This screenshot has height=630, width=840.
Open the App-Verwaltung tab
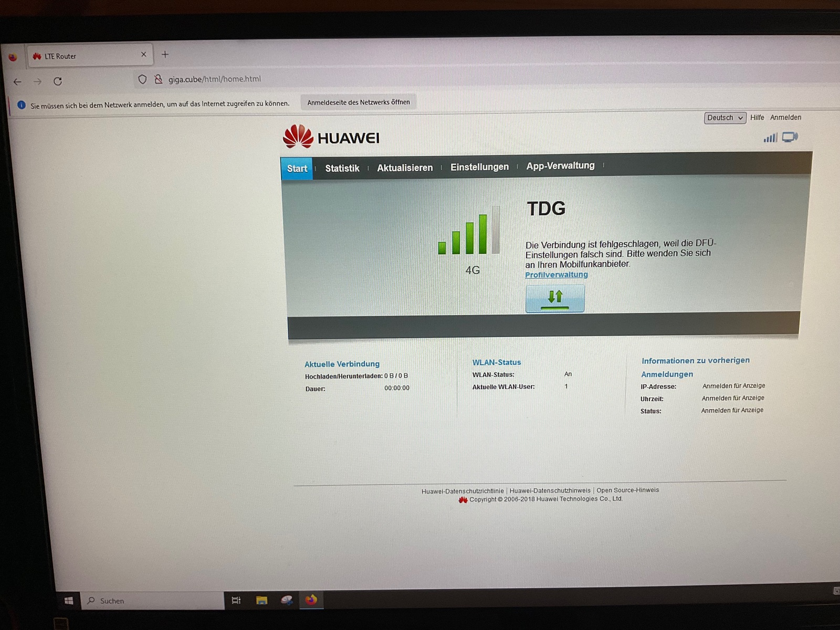pyautogui.click(x=560, y=166)
